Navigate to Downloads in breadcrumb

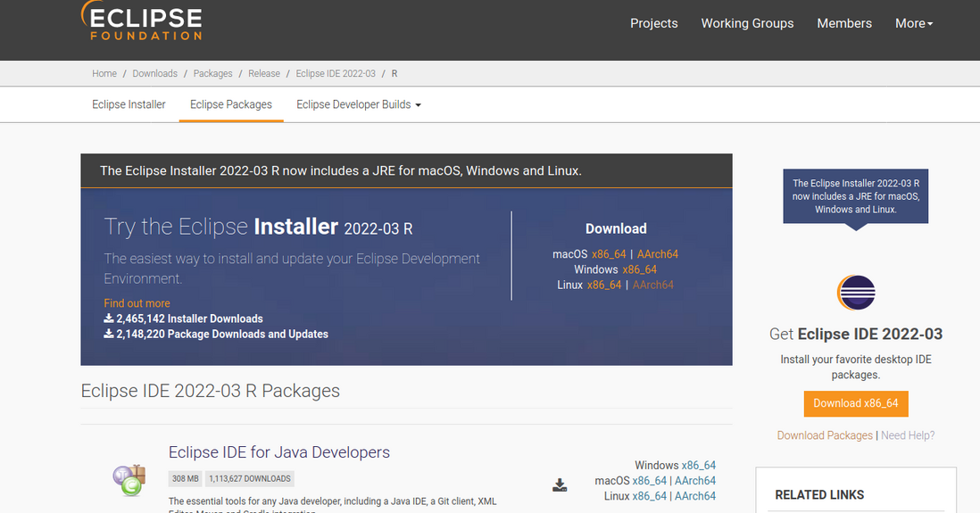[x=154, y=73]
